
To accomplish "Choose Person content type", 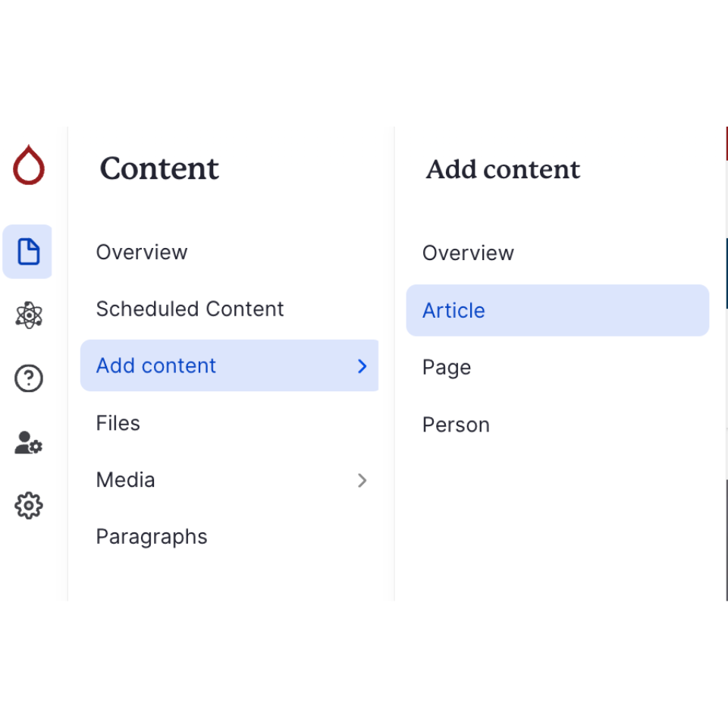I will [x=456, y=425].
